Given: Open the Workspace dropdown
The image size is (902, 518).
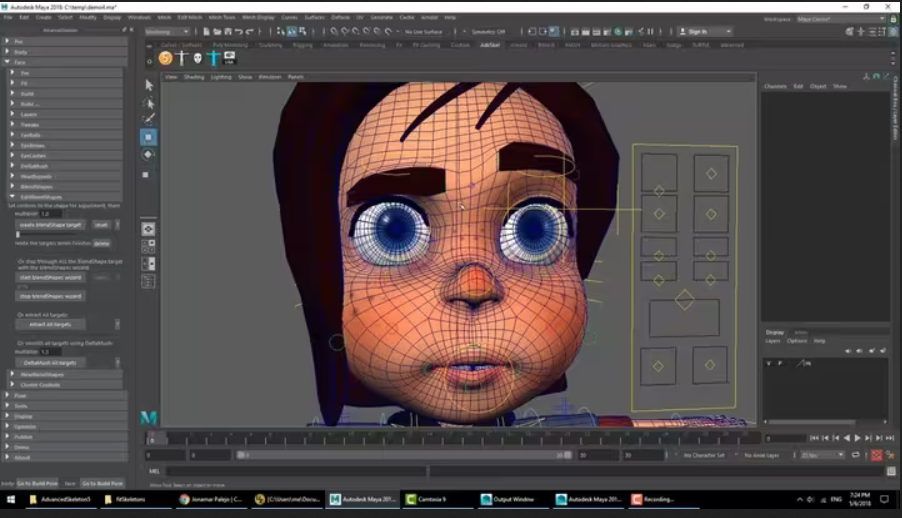Looking at the screenshot, I should pyautogui.click(x=840, y=19).
